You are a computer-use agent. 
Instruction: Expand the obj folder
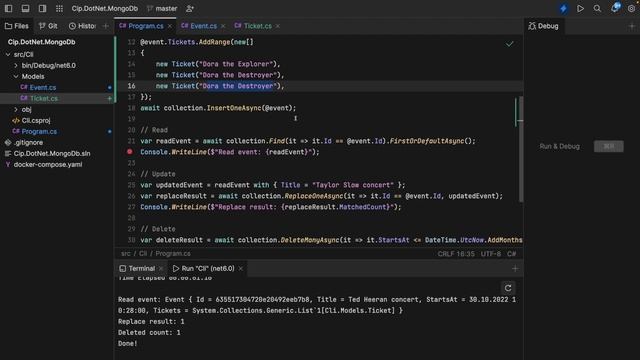16,109
